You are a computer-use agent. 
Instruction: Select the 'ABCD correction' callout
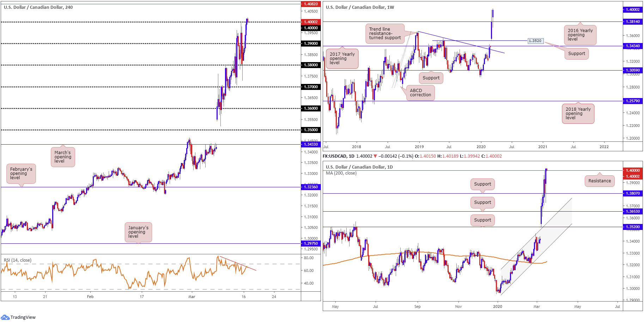point(420,93)
